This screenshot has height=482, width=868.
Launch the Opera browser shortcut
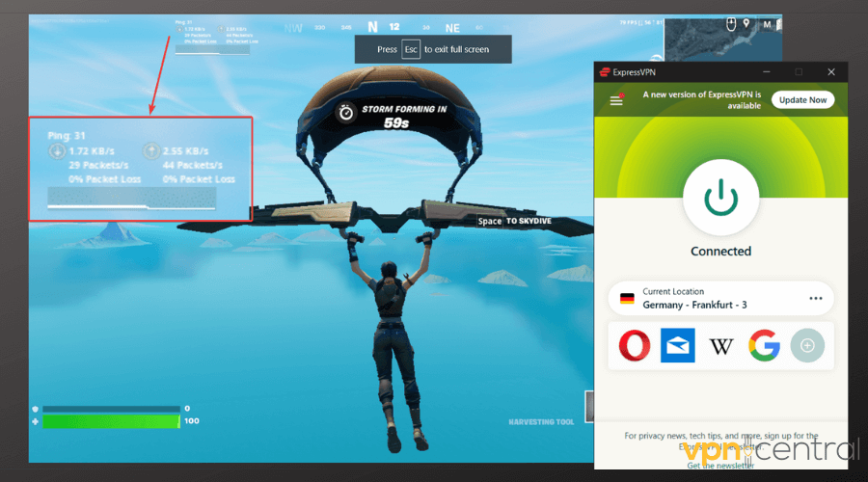[x=635, y=345]
